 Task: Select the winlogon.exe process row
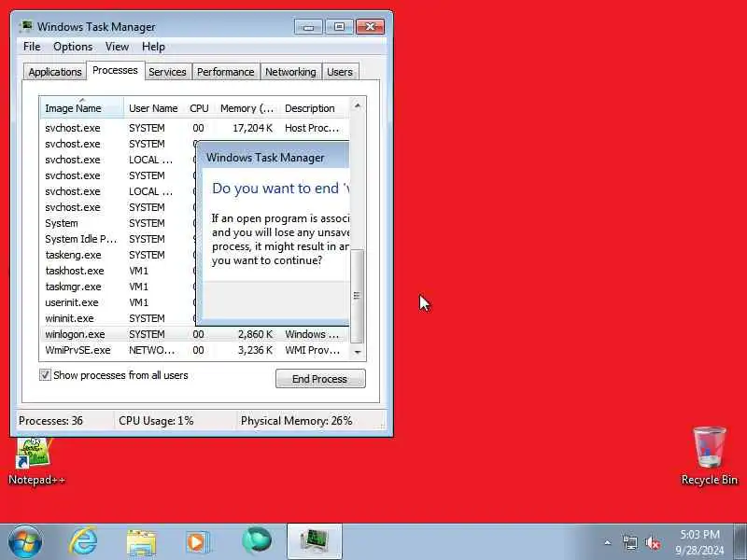[195, 334]
